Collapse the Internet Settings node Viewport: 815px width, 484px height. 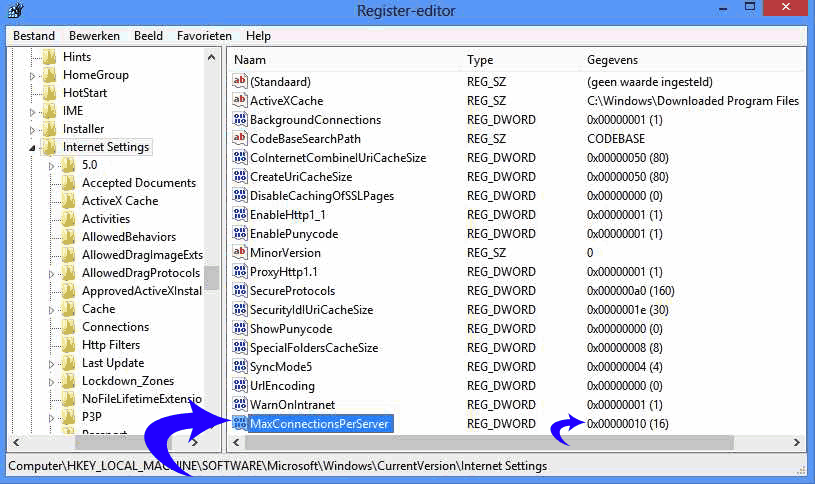32,148
